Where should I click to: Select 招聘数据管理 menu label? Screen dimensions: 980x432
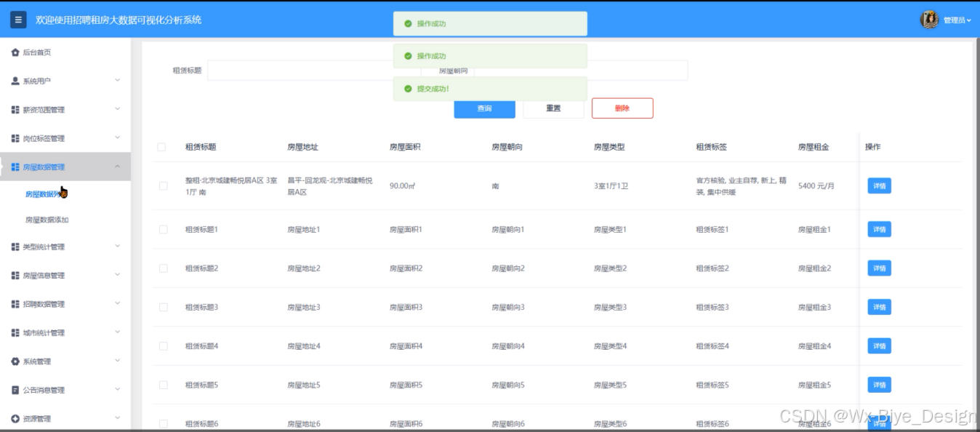(x=44, y=304)
